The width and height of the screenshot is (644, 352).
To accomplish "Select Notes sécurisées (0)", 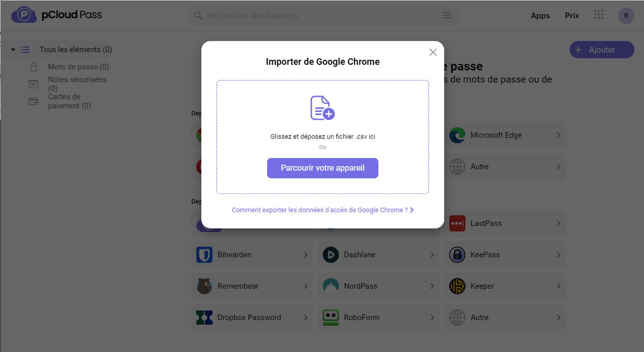I will (x=77, y=84).
